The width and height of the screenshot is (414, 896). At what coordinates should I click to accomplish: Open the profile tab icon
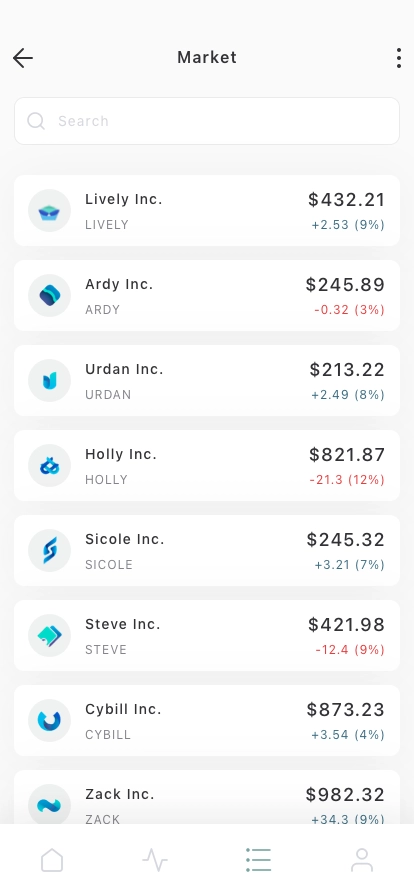[x=362, y=860]
